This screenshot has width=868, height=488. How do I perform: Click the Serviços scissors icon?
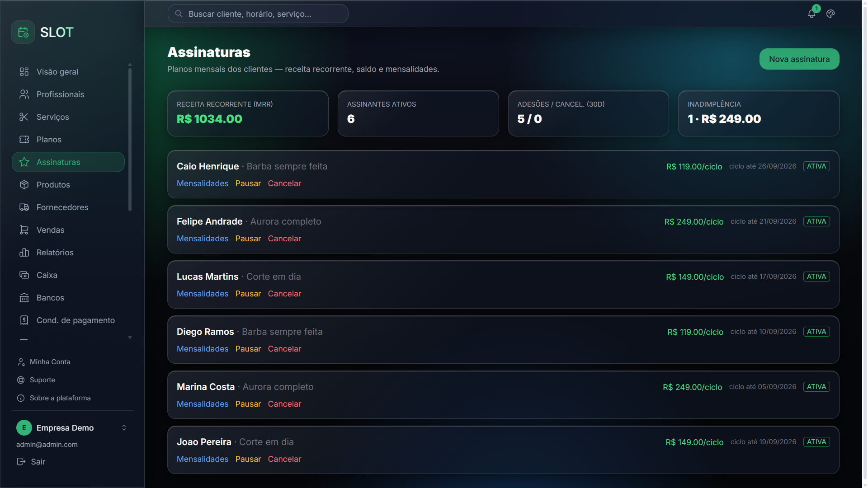(24, 117)
